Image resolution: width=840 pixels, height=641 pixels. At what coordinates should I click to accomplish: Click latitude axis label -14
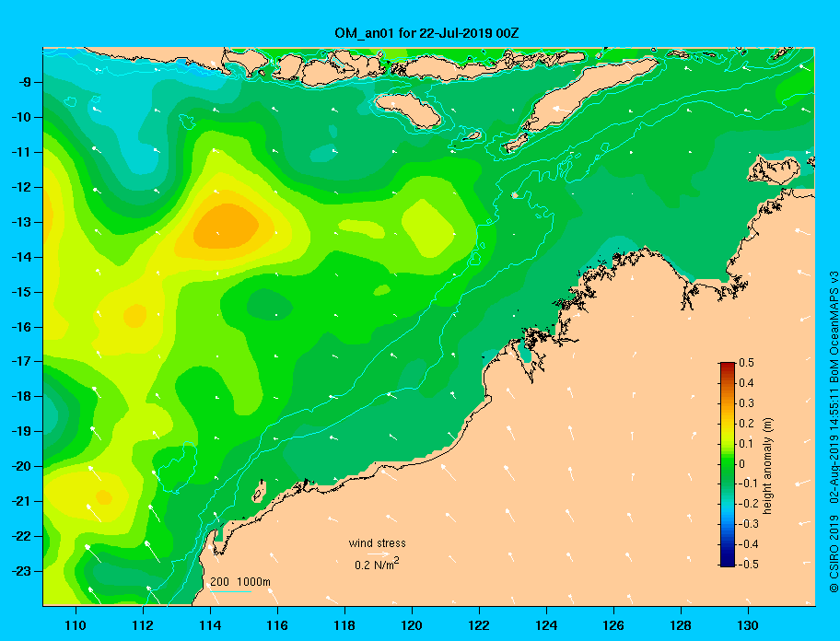(x=21, y=257)
